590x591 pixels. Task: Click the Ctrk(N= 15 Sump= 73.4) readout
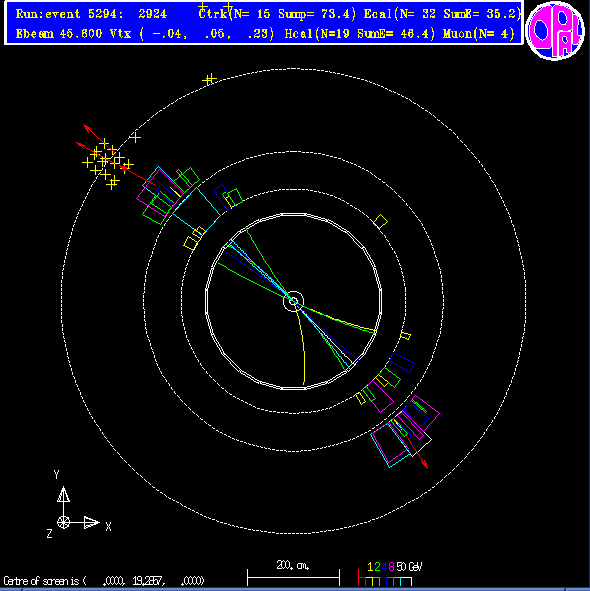click(x=277, y=14)
